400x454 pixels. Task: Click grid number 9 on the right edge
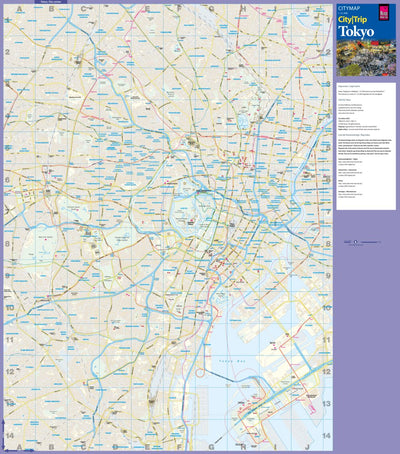(328, 276)
